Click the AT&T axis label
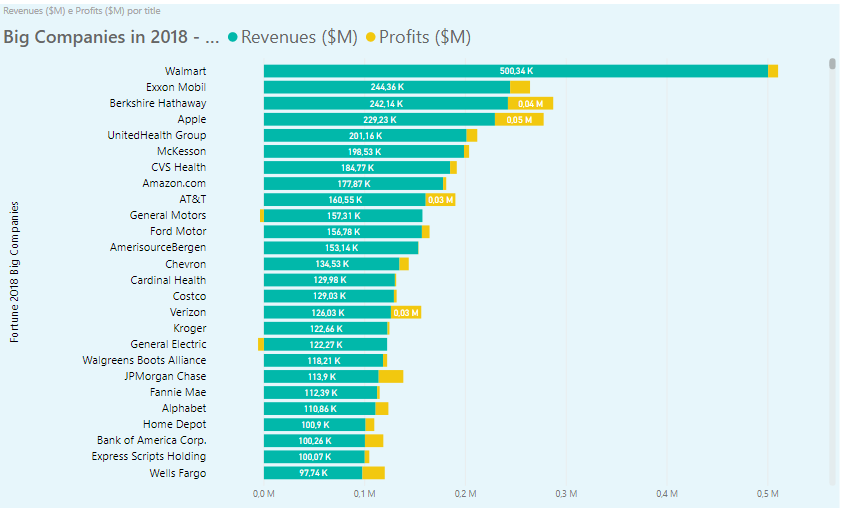 (193, 200)
